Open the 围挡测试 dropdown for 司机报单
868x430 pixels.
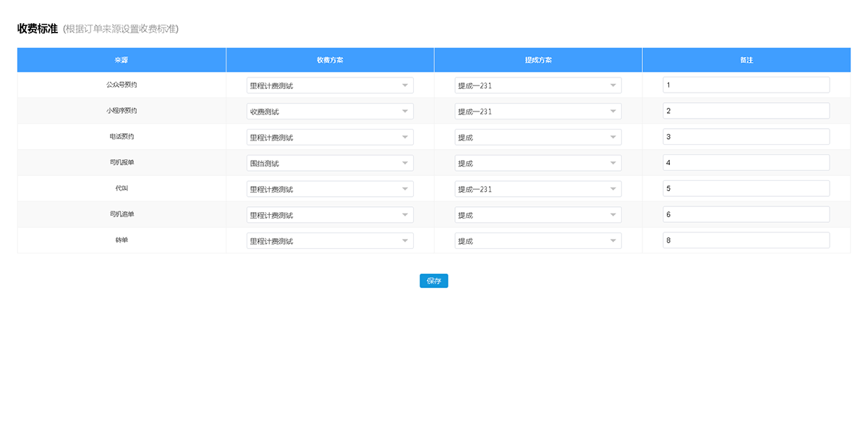330,163
